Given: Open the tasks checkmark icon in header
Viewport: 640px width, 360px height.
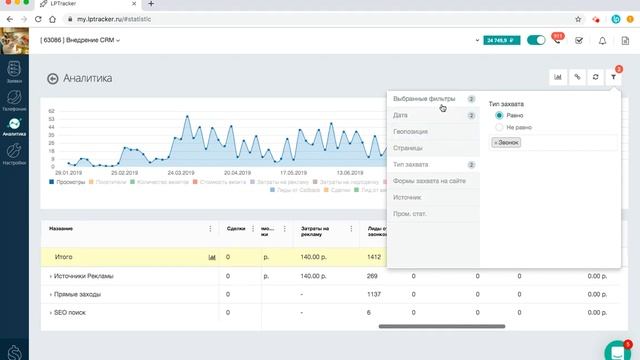Looking at the screenshot, I should coord(579,40).
